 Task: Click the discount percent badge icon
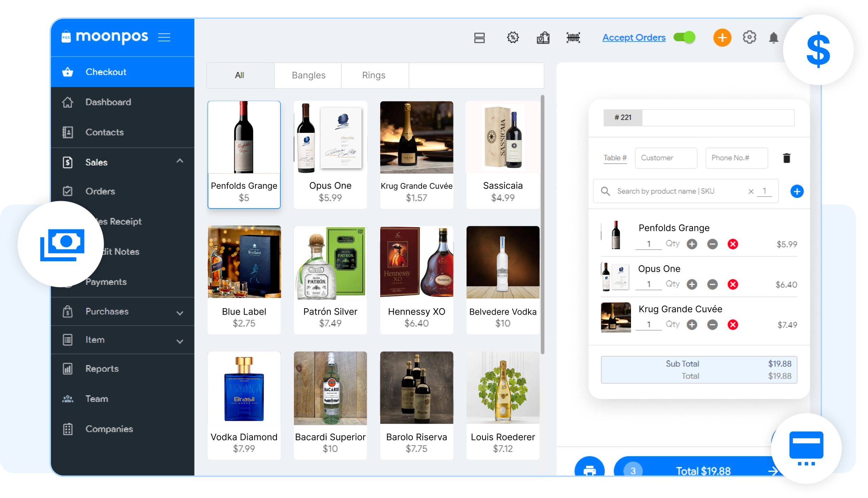tap(513, 37)
